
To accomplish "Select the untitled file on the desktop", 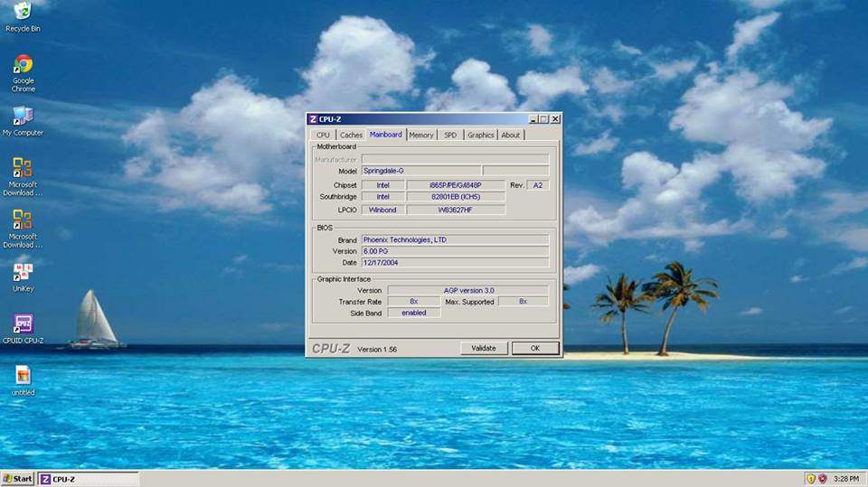I will coord(23,376).
